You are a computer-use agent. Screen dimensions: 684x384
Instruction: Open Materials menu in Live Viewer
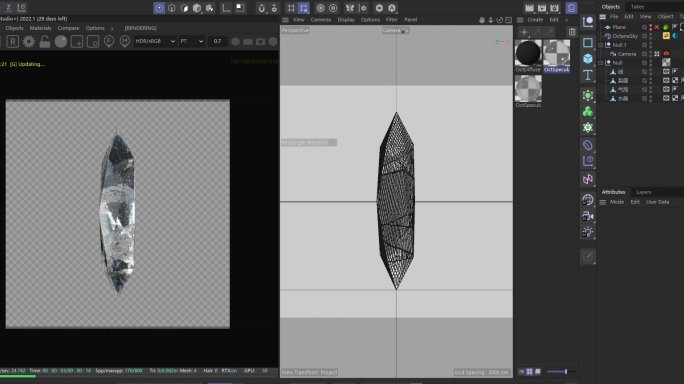pyautogui.click(x=40, y=28)
